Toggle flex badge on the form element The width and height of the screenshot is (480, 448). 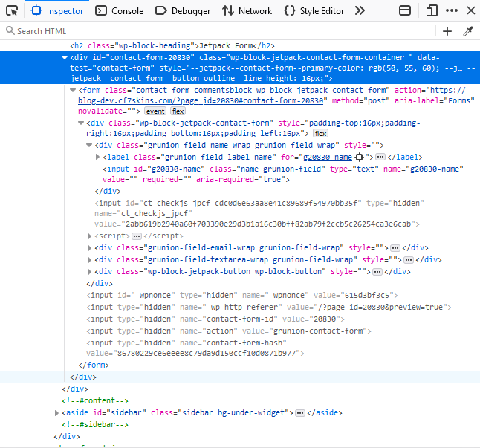[x=178, y=111]
